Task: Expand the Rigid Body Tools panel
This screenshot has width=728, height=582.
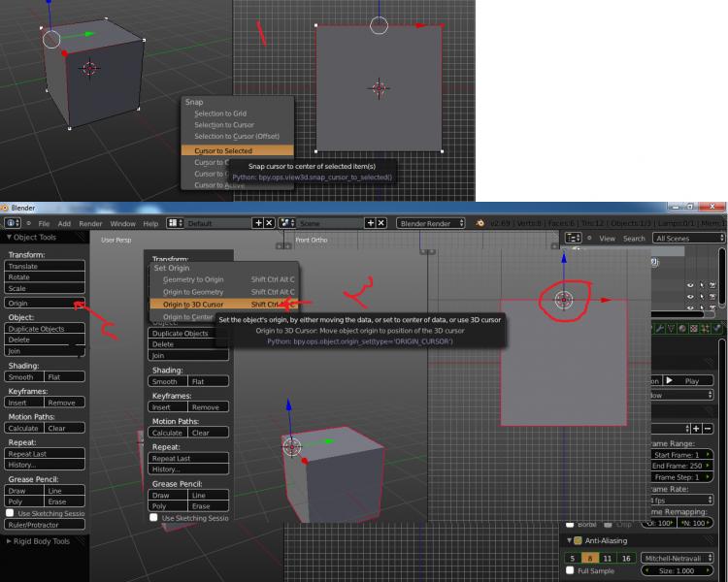Action: [x=38, y=541]
